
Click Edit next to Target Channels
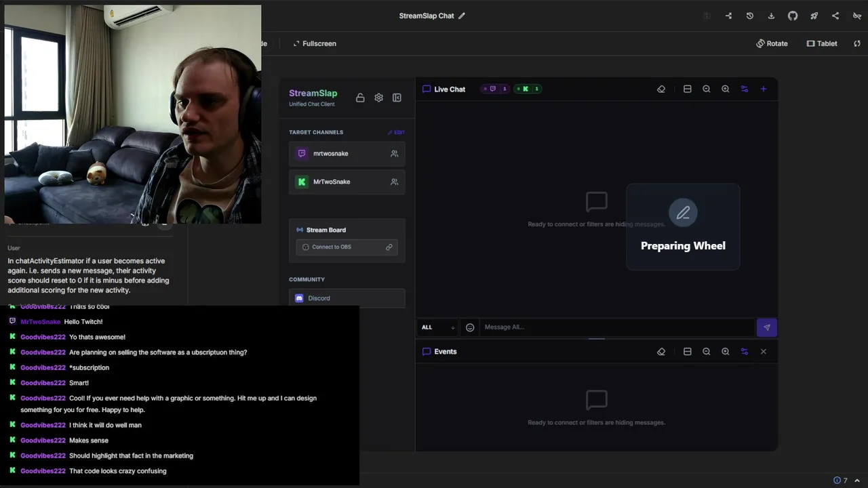pyautogui.click(x=396, y=132)
